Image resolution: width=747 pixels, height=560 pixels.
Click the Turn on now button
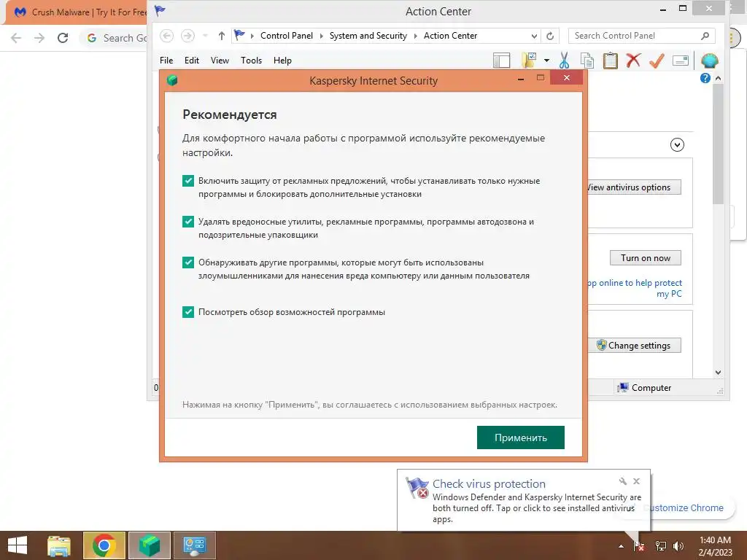tap(645, 258)
